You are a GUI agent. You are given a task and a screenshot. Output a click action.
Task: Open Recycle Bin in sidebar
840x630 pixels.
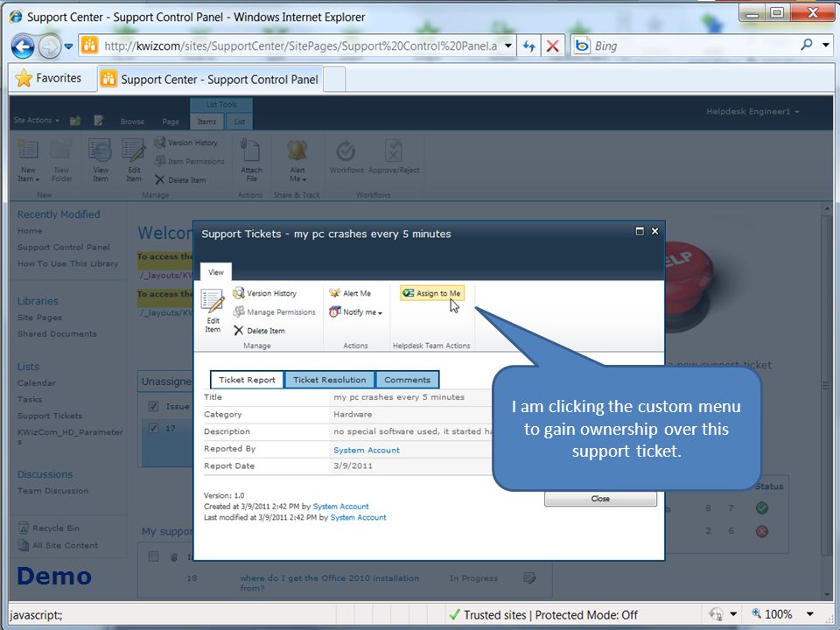(x=50, y=528)
